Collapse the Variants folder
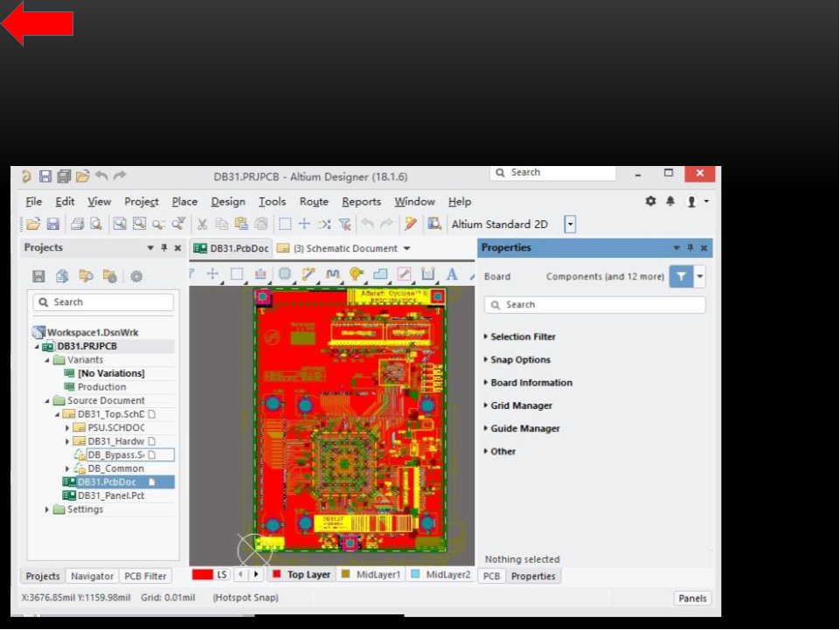 [47, 360]
